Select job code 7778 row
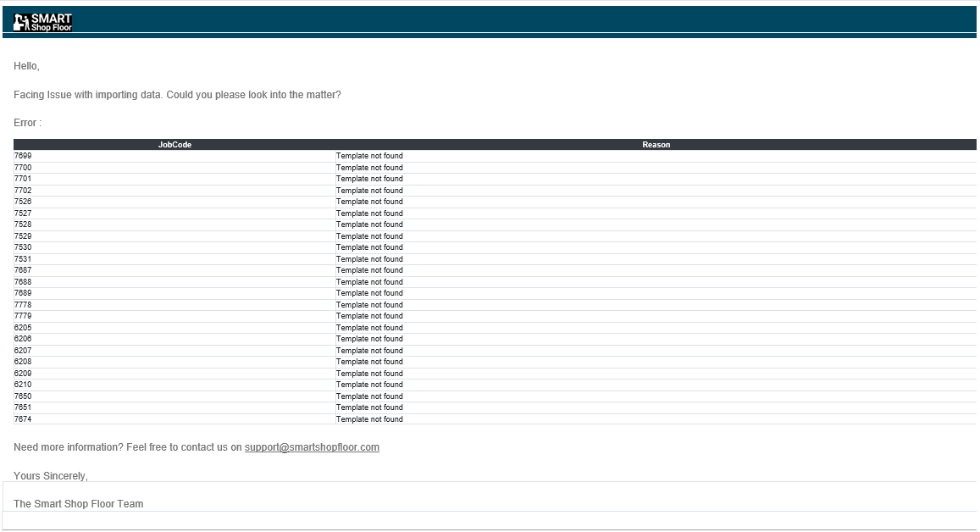The image size is (980, 532). pyautogui.click(x=23, y=305)
